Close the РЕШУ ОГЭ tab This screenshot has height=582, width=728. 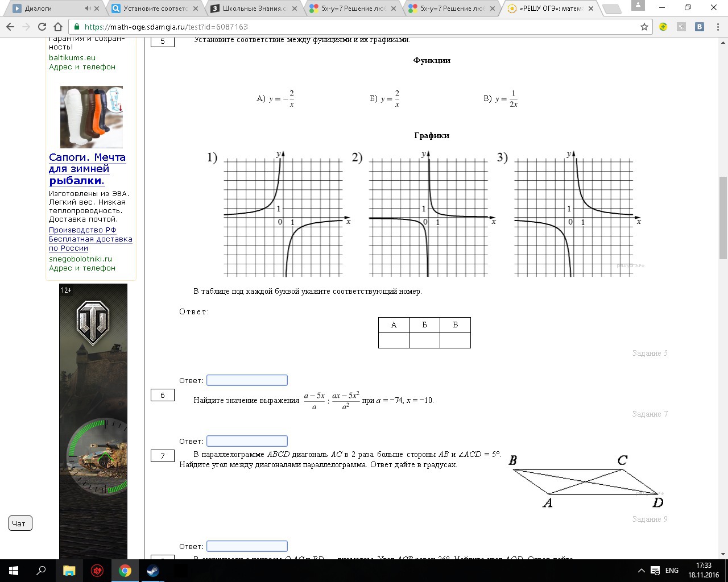[591, 9]
